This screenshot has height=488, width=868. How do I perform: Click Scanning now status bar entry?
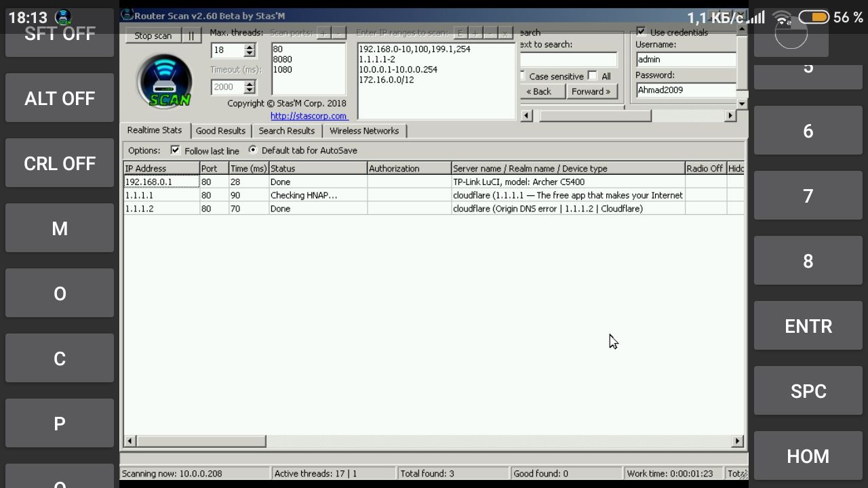[x=196, y=473]
